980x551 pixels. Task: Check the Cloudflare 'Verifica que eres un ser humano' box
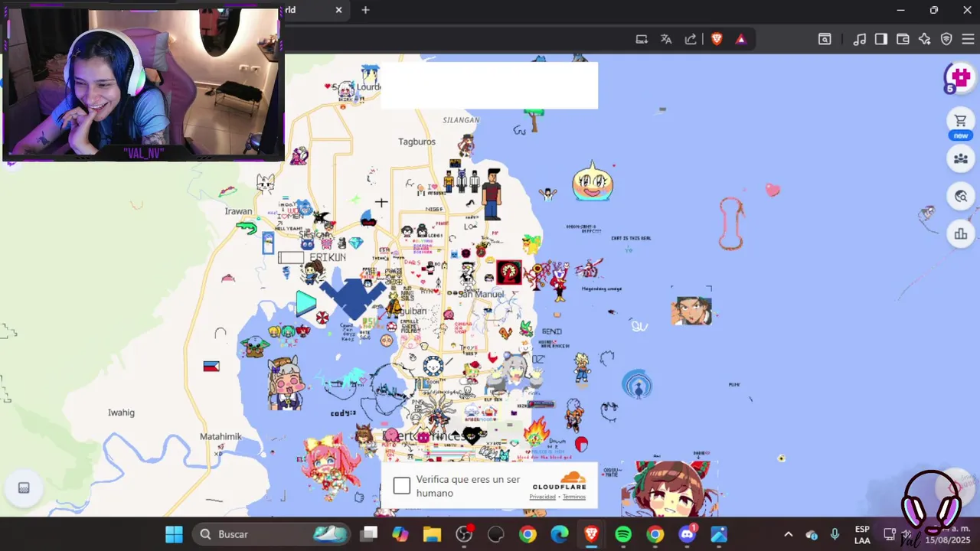point(402,485)
